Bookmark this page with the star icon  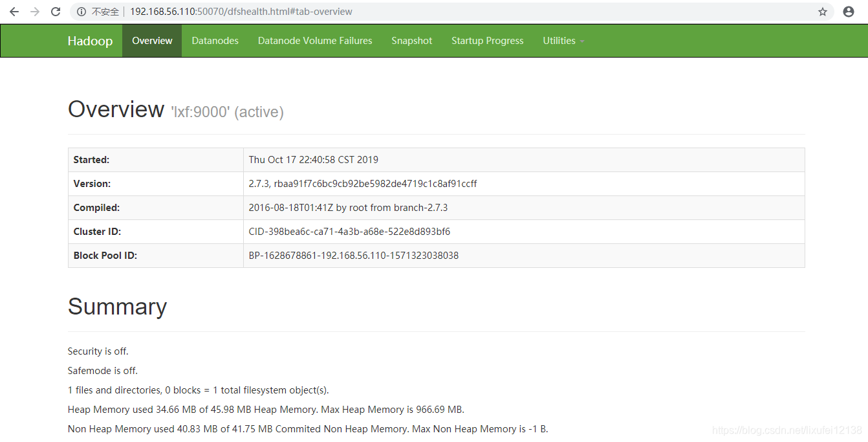click(823, 12)
